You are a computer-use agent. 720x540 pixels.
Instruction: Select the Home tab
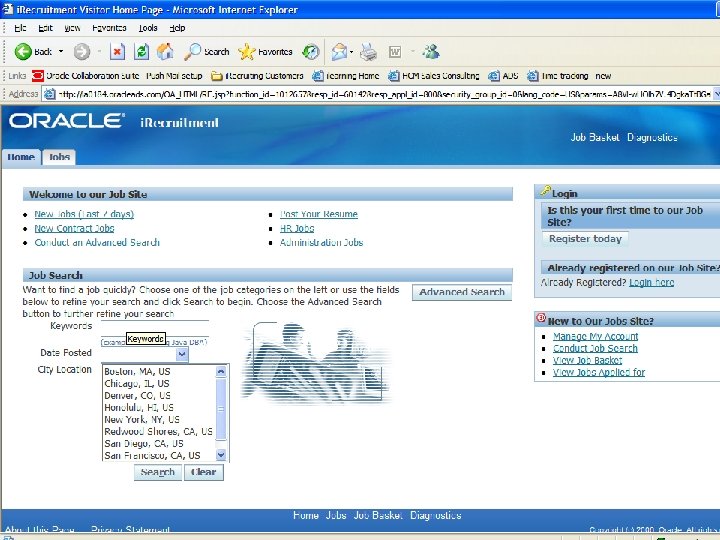(x=21, y=157)
